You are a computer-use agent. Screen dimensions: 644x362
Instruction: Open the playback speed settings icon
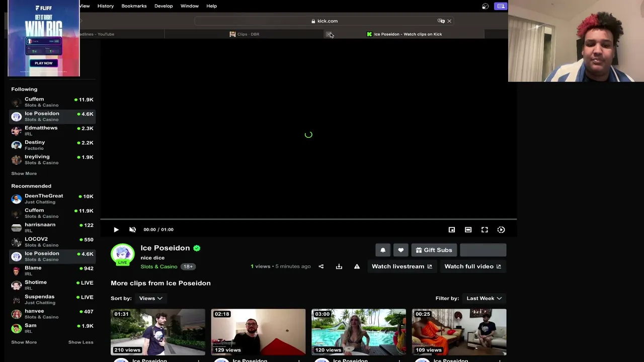click(501, 230)
